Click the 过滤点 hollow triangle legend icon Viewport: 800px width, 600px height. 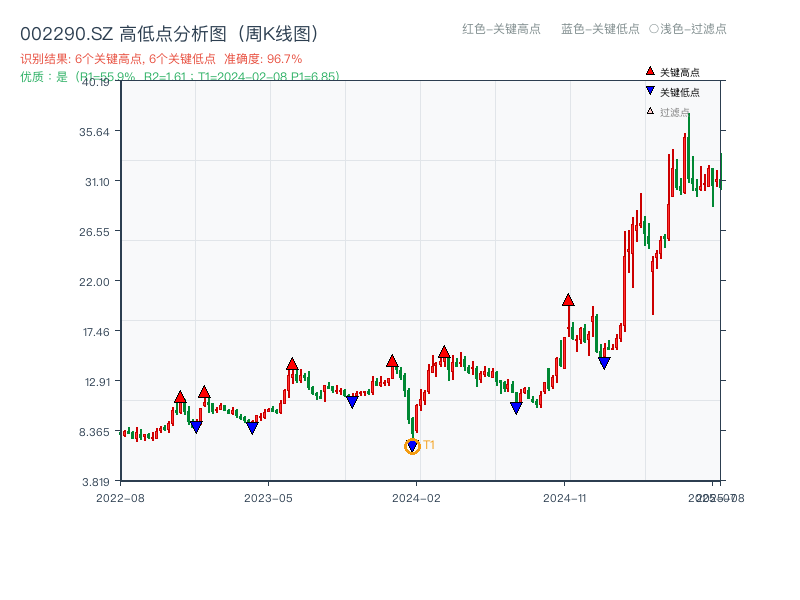click(650, 111)
